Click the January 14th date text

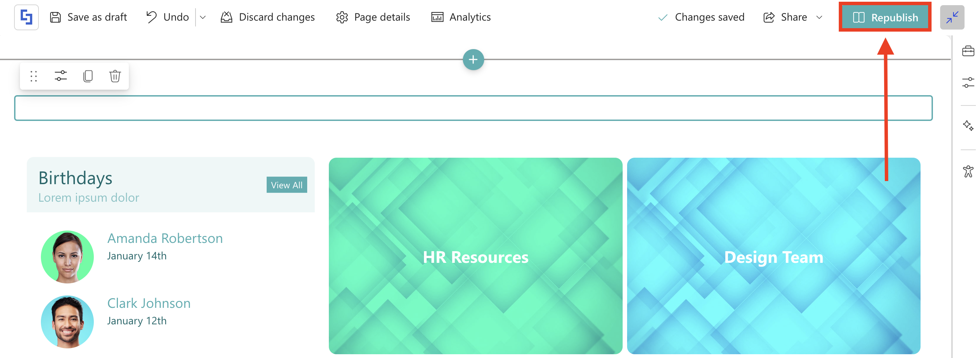[136, 256]
